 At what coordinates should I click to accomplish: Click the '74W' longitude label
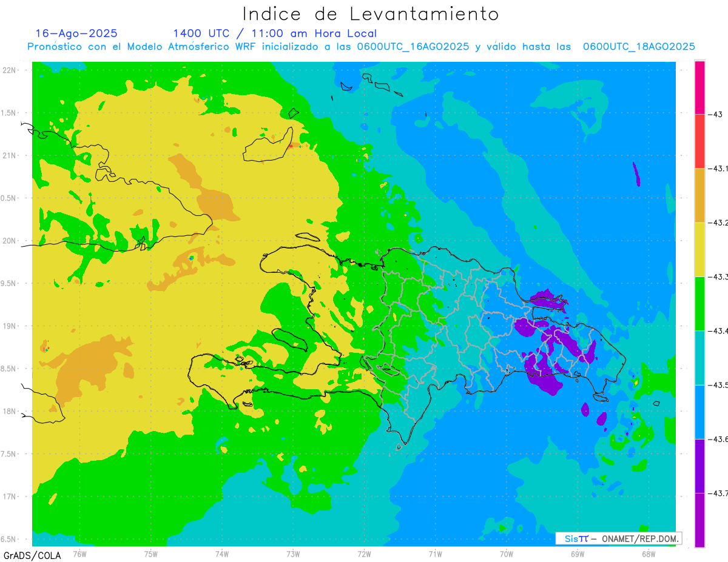pos(221,553)
